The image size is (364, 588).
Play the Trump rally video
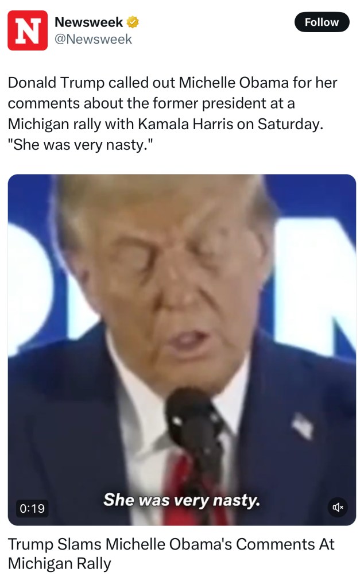(x=182, y=350)
